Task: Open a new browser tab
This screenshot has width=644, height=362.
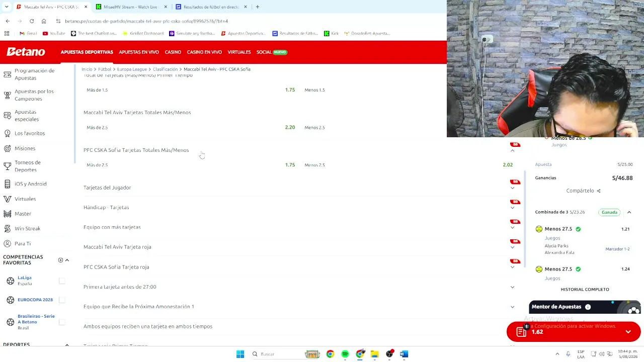Action: pos(258,7)
